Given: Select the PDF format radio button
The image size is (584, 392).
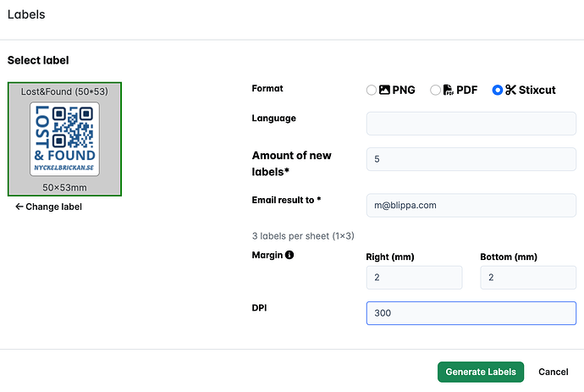Looking at the screenshot, I should pyautogui.click(x=435, y=91).
